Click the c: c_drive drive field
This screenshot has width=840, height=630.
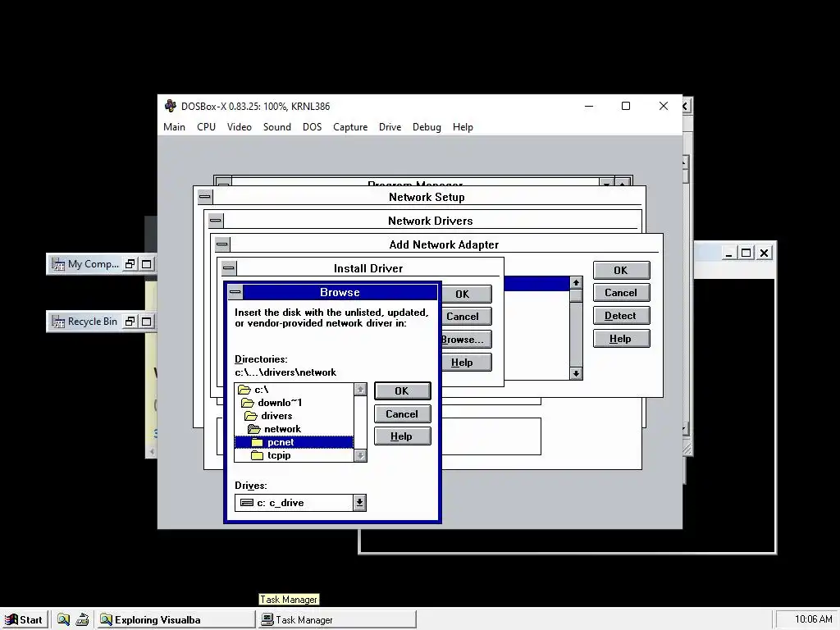(294, 503)
